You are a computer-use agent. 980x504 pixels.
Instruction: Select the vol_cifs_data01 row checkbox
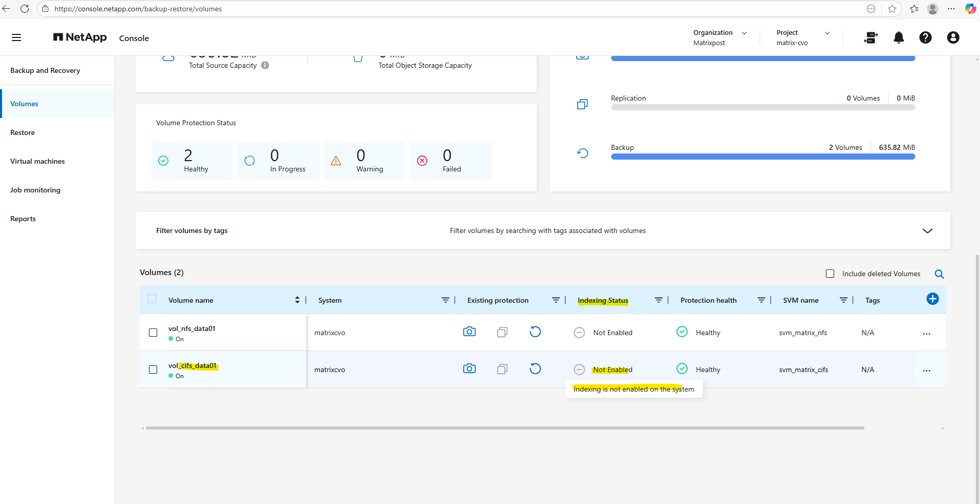click(153, 370)
